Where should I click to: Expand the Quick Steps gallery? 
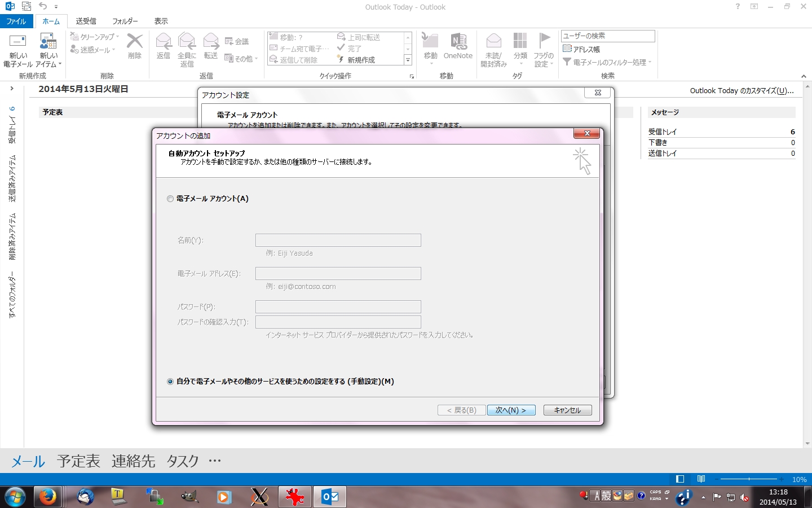(x=408, y=60)
